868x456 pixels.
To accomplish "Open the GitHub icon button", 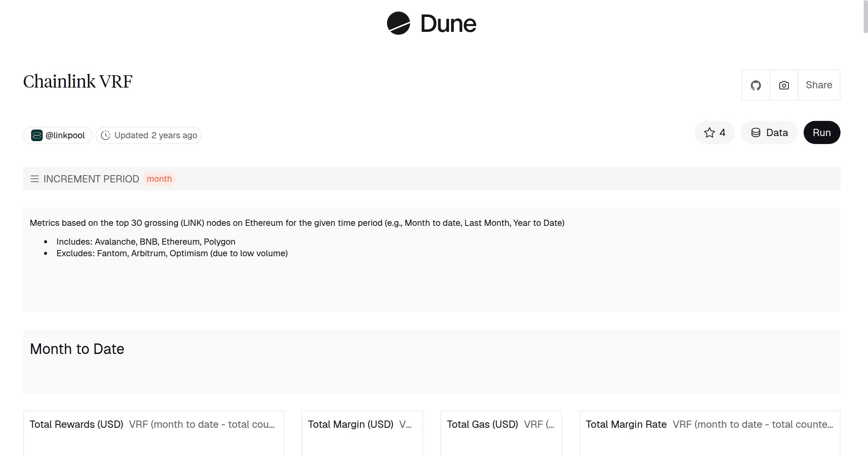I will click(x=756, y=85).
